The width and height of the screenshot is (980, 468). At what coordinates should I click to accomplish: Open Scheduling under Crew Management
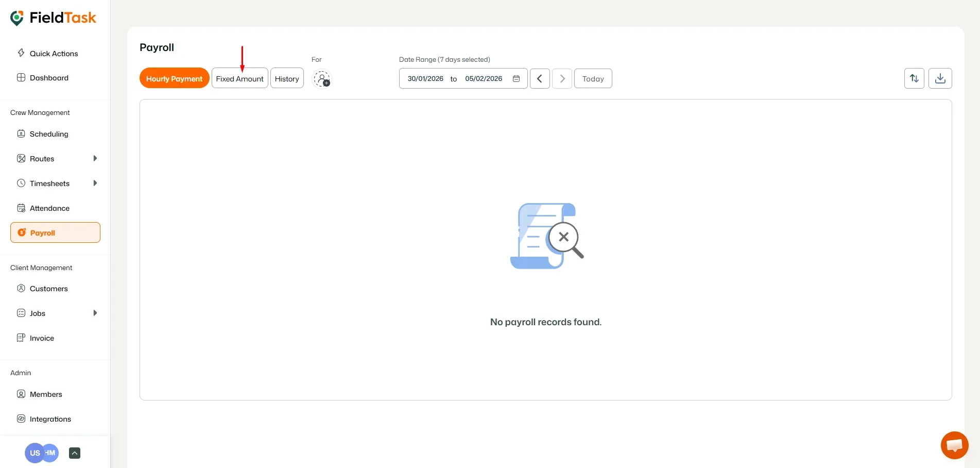[48, 133]
